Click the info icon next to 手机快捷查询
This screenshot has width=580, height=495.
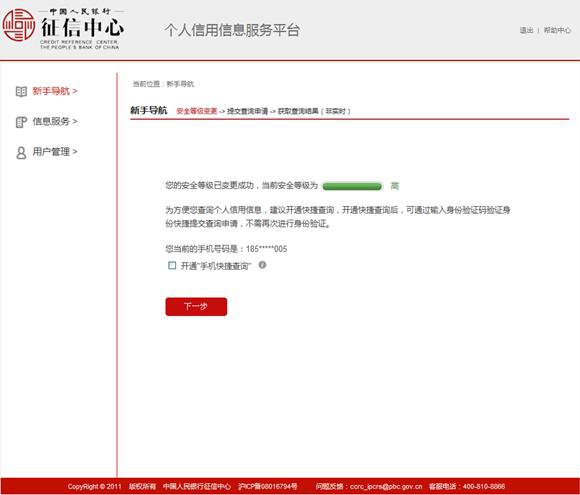[262, 265]
